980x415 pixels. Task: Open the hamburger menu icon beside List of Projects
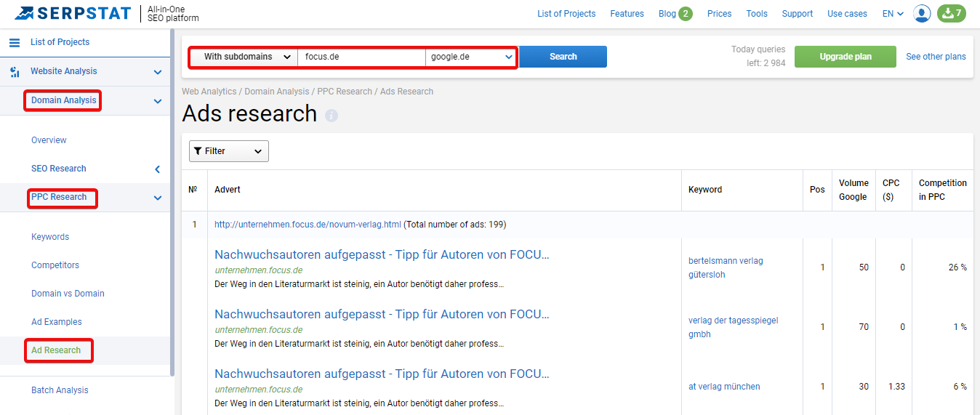pyautogui.click(x=15, y=42)
